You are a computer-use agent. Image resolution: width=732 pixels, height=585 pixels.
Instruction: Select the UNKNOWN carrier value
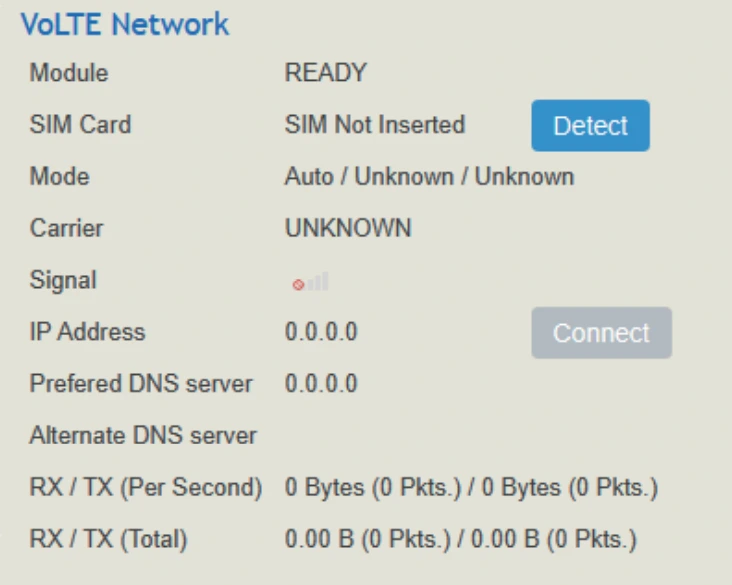coord(348,228)
